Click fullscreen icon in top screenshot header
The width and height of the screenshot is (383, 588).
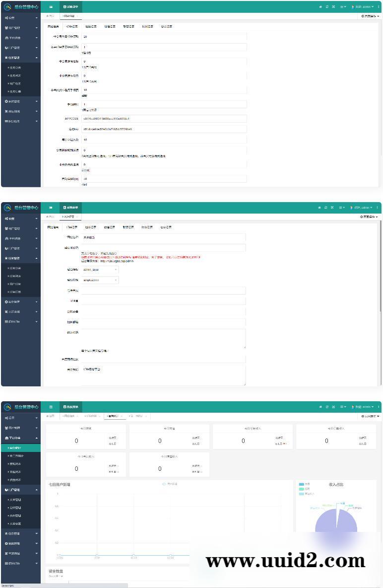click(x=333, y=7)
